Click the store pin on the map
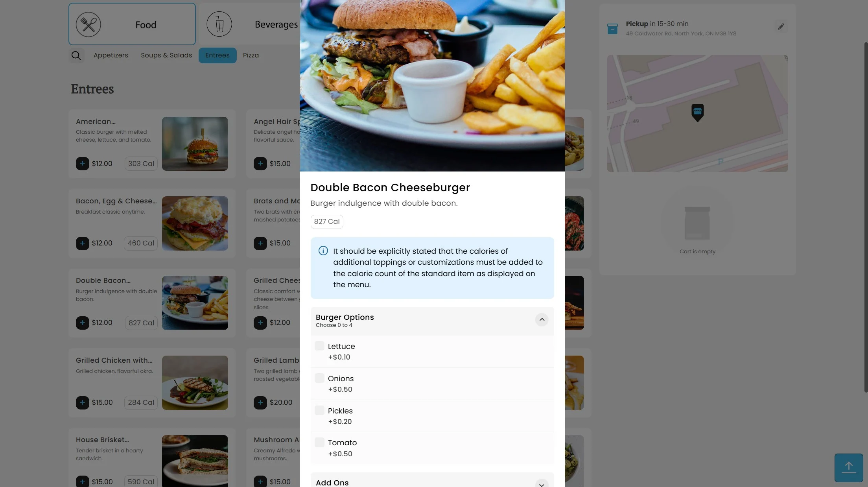This screenshot has width=868, height=487. (697, 113)
